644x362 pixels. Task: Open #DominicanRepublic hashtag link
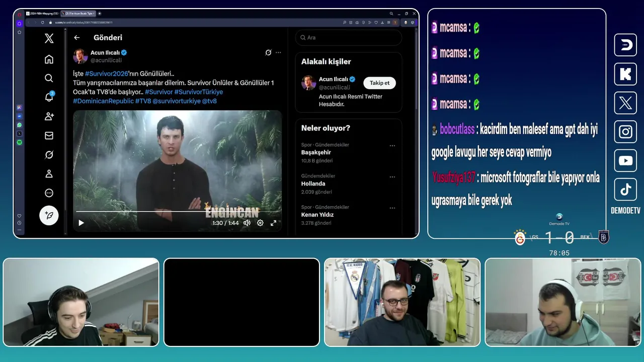coord(103,101)
